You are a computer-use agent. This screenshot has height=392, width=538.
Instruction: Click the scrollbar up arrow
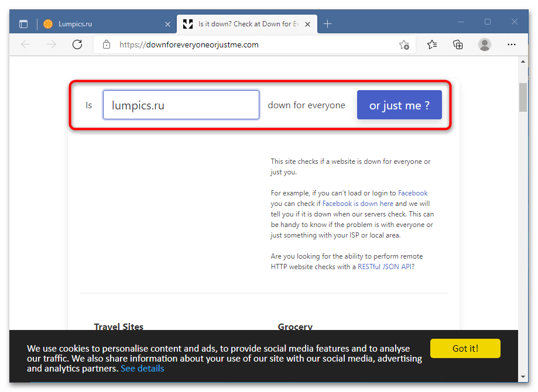(x=523, y=62)
